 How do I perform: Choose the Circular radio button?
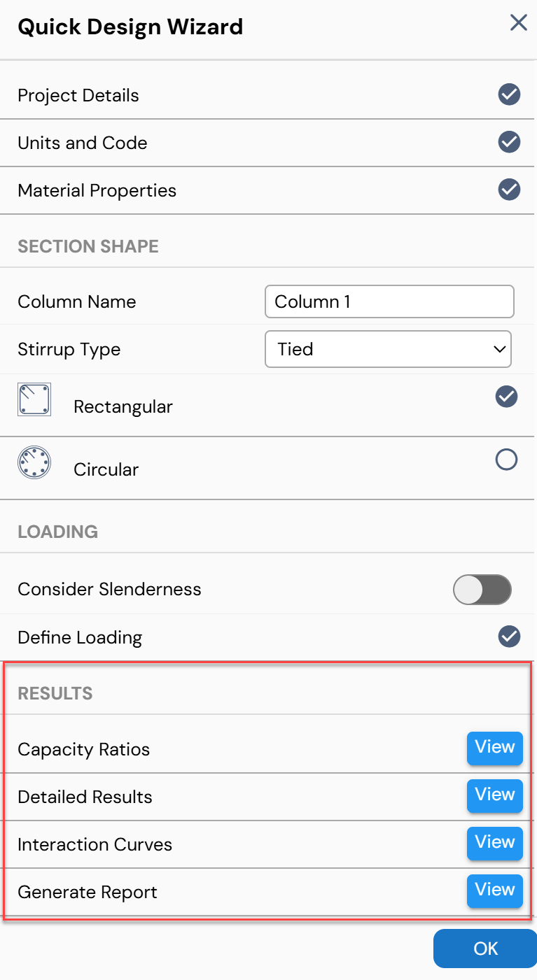[506, 460]
